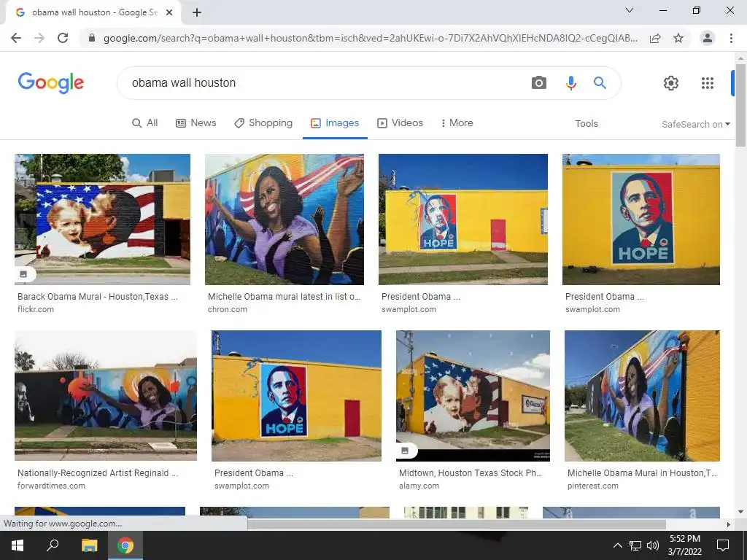
Task: Search by image using the camera icon
Action: [539, 83]
